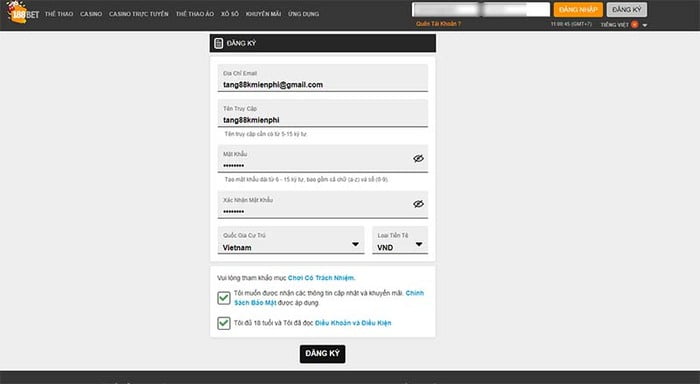The width and height of the screenshot is (700, 384).
Task: Click the GMT+7 clock text
Action: [571, 24]
